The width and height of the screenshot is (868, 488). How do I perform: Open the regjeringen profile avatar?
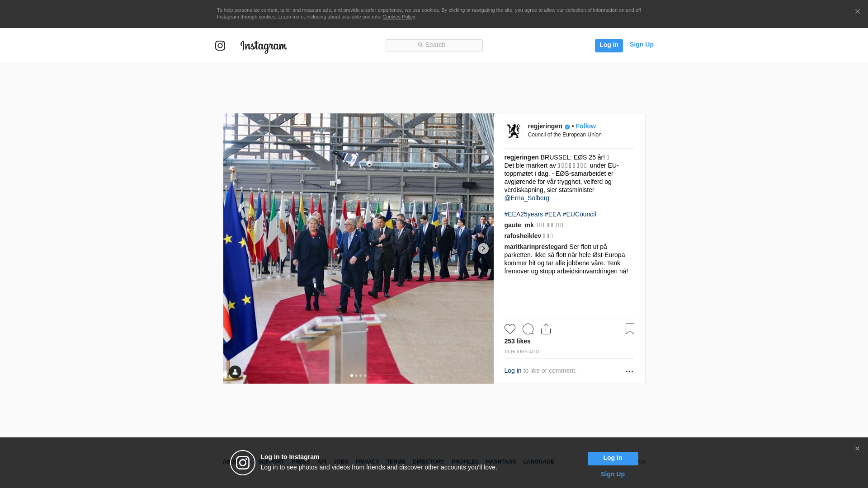pos(514,131)
